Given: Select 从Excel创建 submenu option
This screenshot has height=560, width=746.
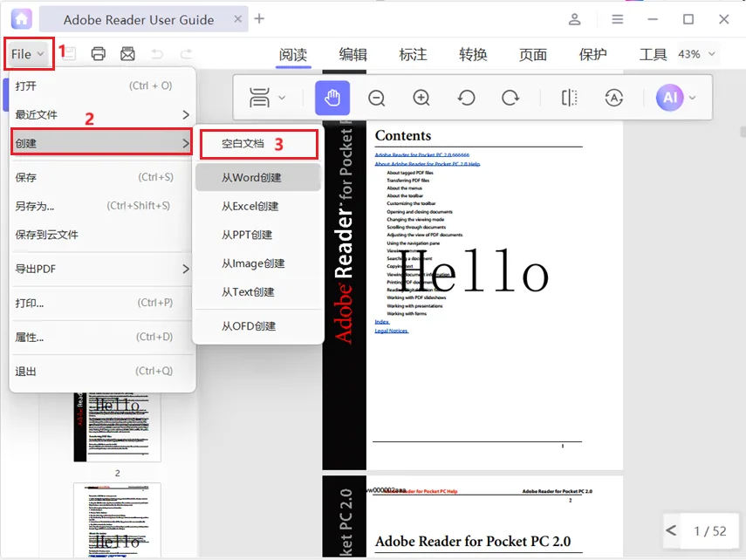Looking at the screenshot, I should 258,206.
